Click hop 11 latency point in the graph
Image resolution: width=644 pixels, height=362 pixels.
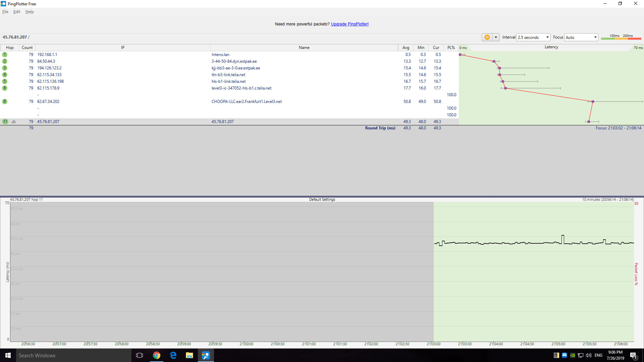tap(589, 122)
